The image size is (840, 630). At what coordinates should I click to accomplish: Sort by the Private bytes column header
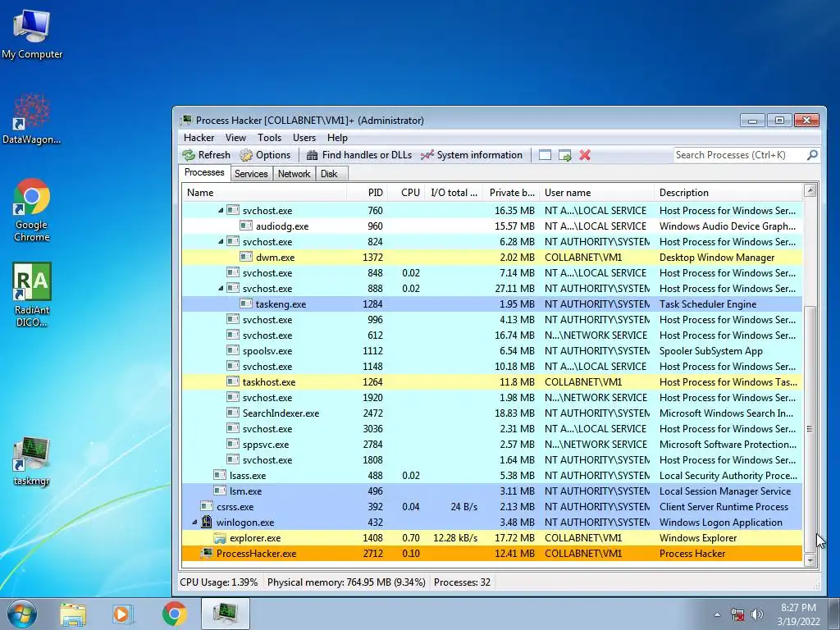(x=510, y=193)
